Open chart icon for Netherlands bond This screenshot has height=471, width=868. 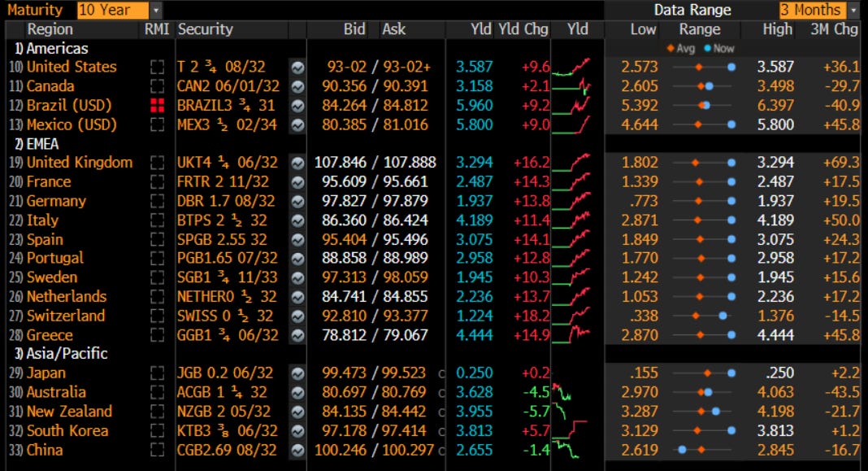[297, 297]
